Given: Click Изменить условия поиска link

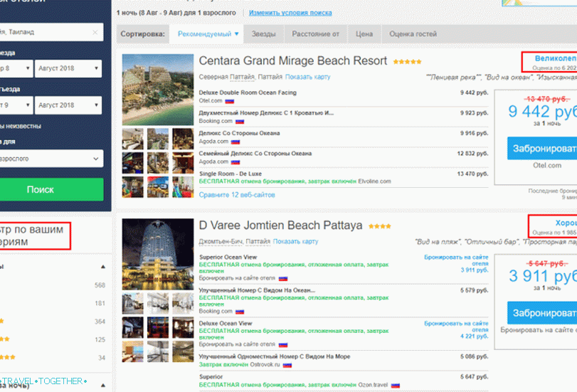Looking at the screenshot, I should (290, 13).
